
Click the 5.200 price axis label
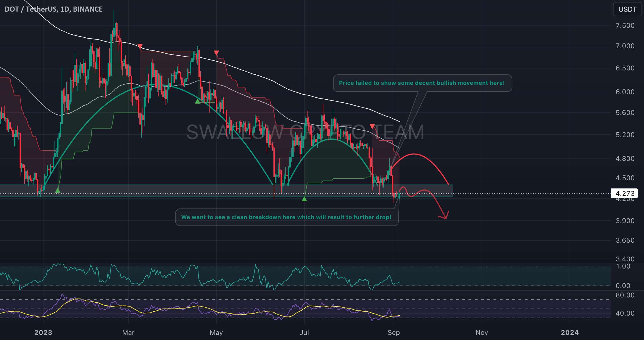625,135
